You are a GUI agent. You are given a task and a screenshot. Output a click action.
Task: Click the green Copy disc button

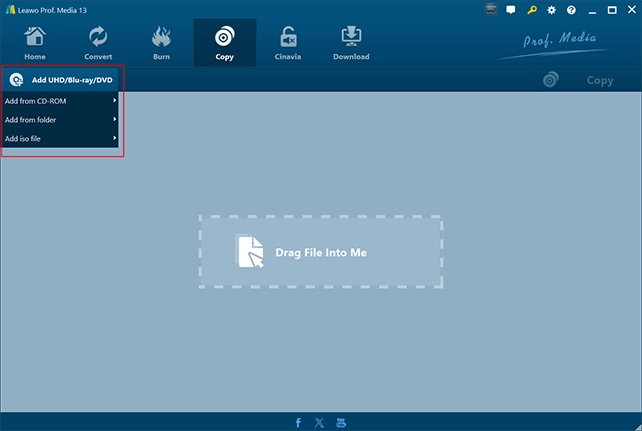pyautogui.click(x=579, y=80)
